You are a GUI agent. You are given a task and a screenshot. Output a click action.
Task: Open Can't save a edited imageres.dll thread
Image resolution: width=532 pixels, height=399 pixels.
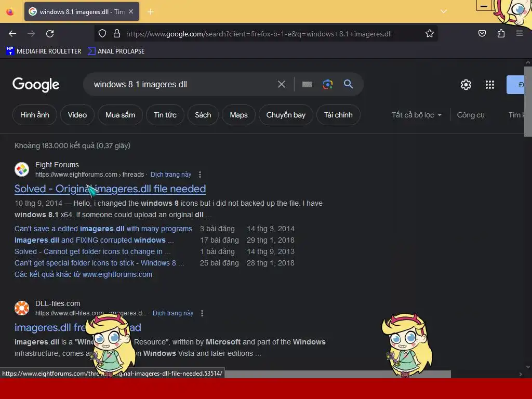tap(103, 229)
